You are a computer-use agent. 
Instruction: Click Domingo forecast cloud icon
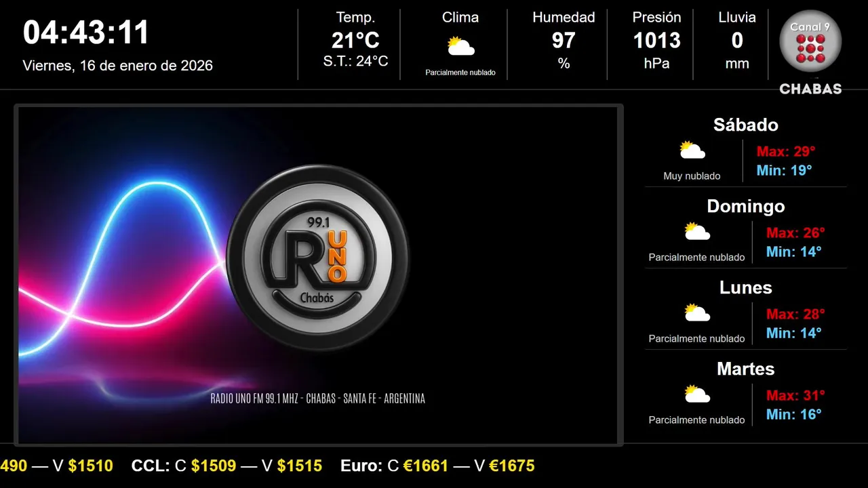coord(697,232)
